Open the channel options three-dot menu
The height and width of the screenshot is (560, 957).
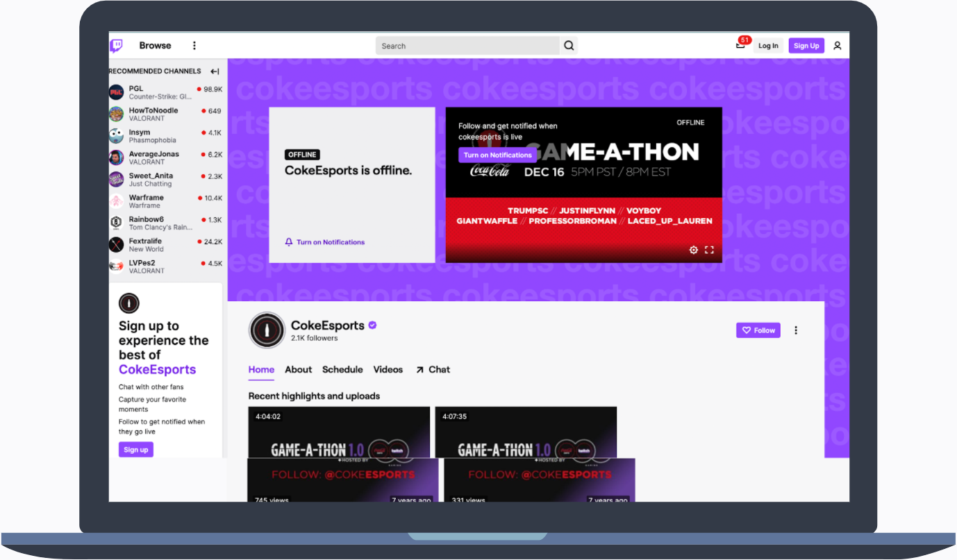[x=796, y=330]
